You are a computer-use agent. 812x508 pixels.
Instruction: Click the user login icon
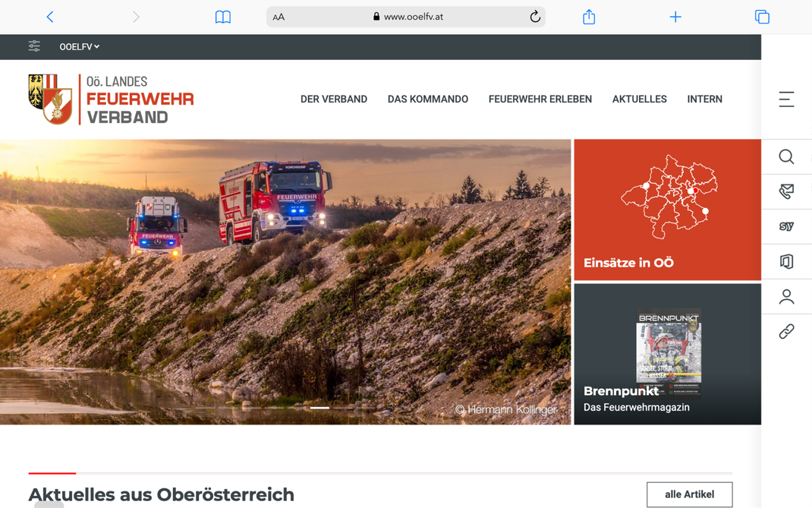[786, 296]
